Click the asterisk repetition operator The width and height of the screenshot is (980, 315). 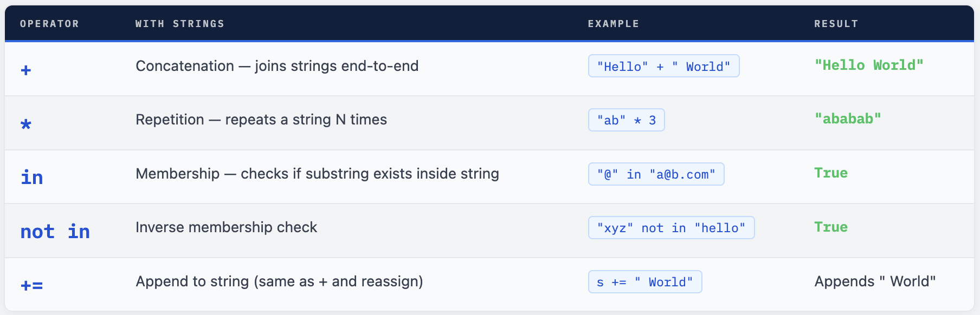(x=26, y=124)
